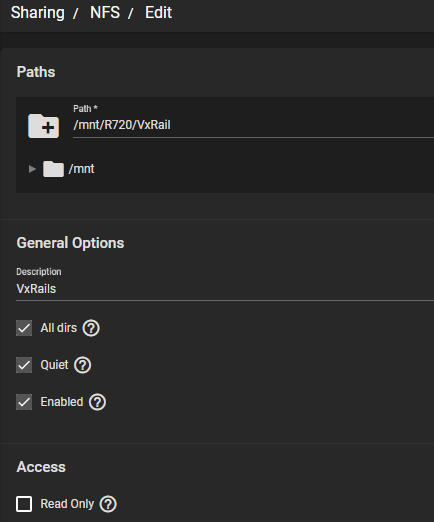The image size is (434, 522).
Task: Go to Sharing in the breadcrumb
Action: [x=38, y=13]
